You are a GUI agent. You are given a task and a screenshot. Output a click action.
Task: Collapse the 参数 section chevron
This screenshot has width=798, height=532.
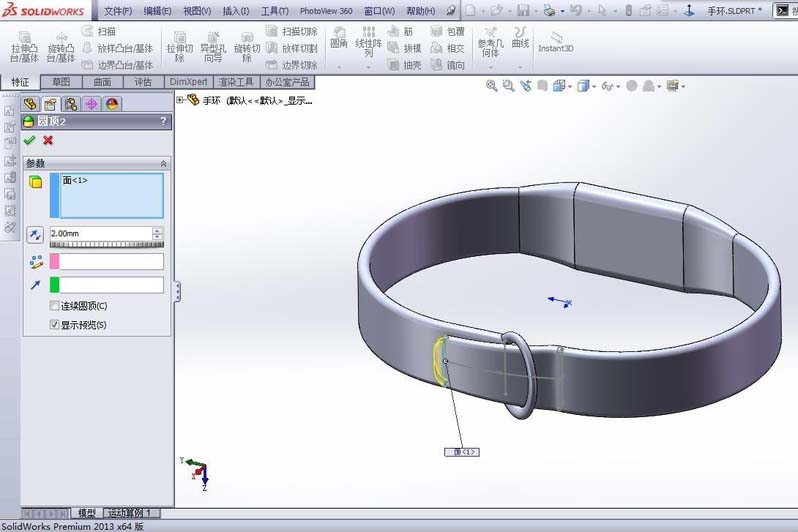163,163
